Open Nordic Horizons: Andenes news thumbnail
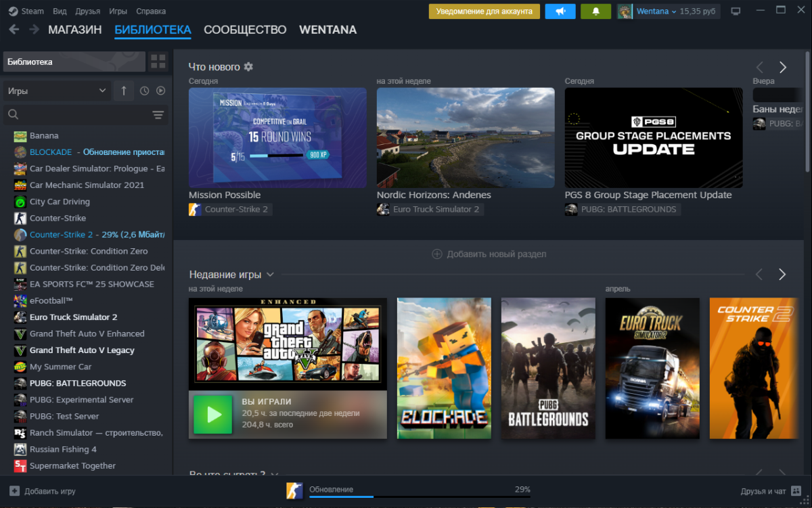Image resolution: width=812 pixels, height=508 pixels. pos(466,138)
